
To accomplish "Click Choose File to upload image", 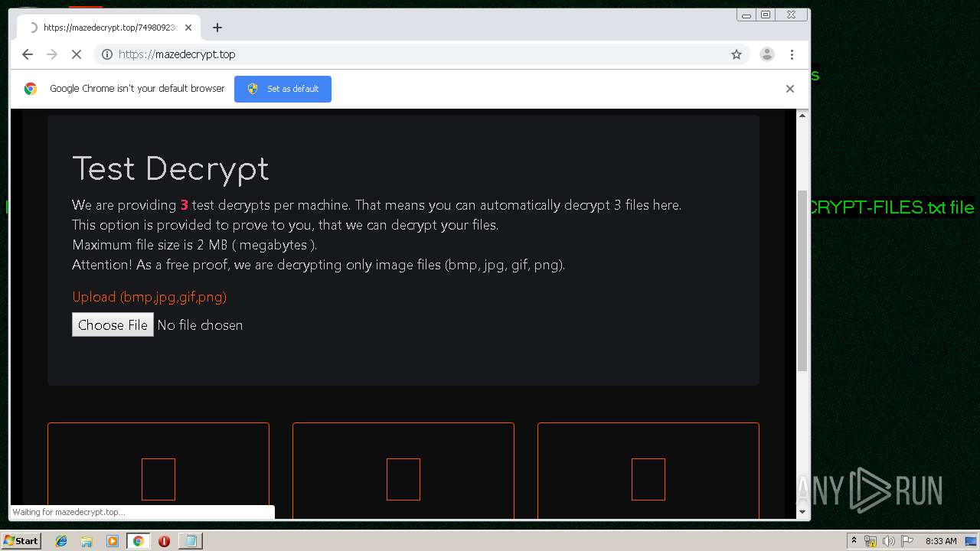I will click(x=113, y=324).
